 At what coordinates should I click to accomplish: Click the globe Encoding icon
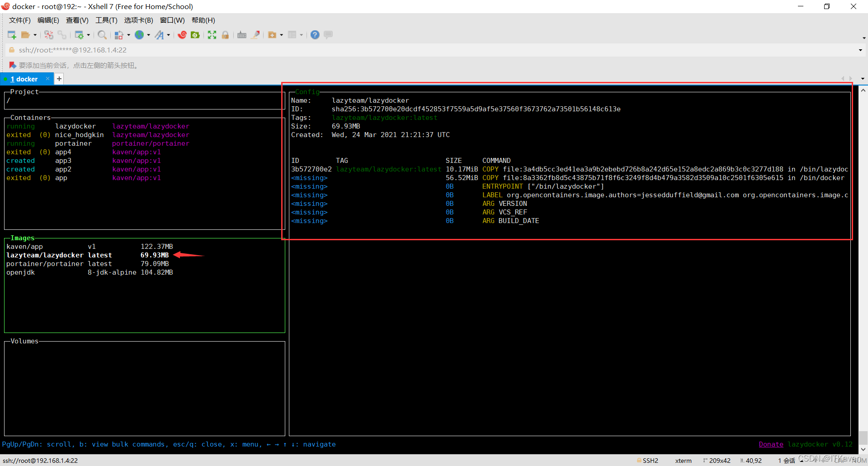click(x=139, y=35)
